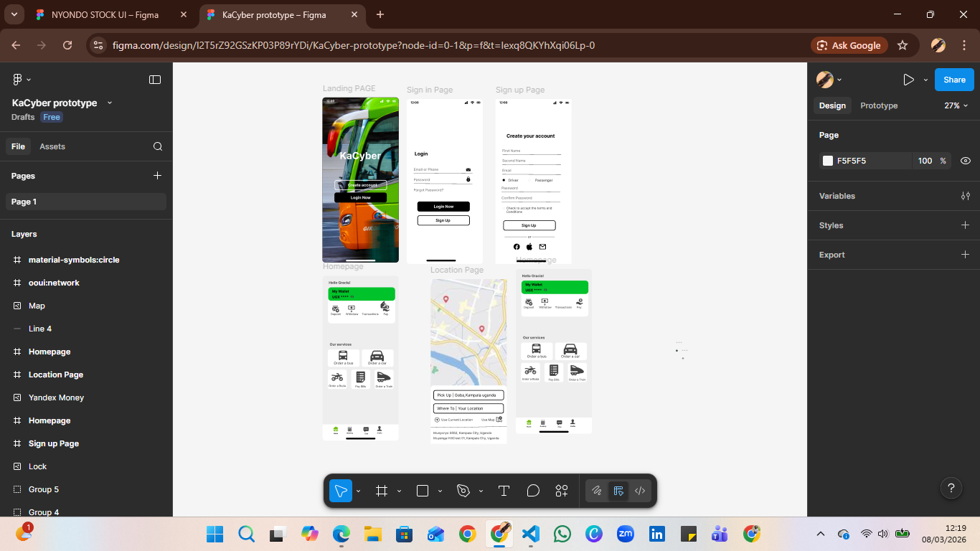Viewport: 980px width, 551px height.
Task: Select the Rectangle shape tool
Action: click(x=423, y=491)
